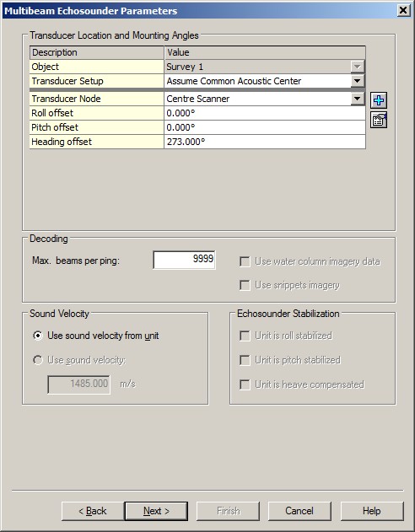Image resolution: width=415 pixels, height=532 pixels.
Task: Check Unit is roll stabilized
Action: tap(245, 336)
